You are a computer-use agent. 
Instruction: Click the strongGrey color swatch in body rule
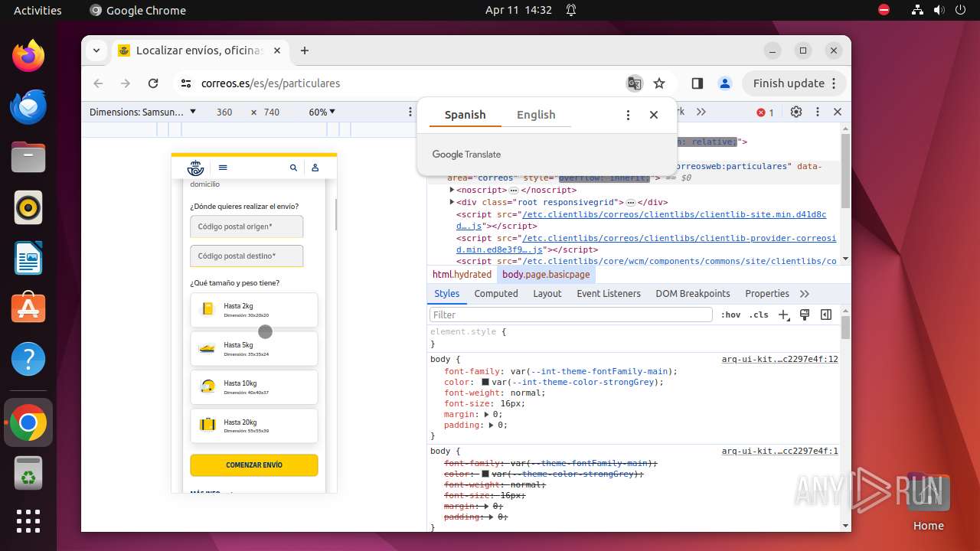click(485, 382)
